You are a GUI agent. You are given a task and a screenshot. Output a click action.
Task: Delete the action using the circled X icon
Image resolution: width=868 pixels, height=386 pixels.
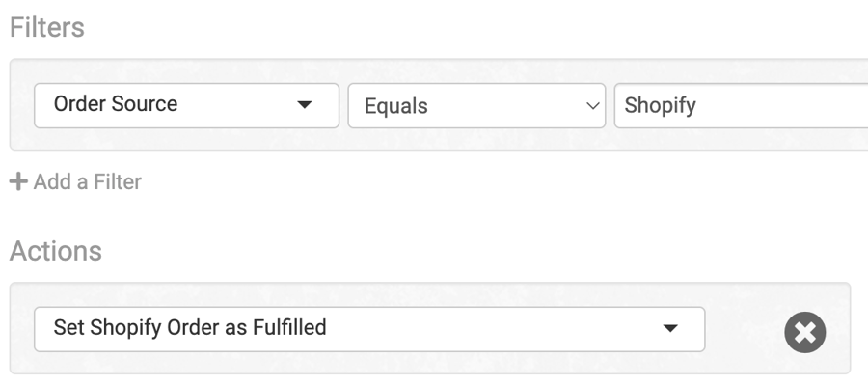[805, 332]
